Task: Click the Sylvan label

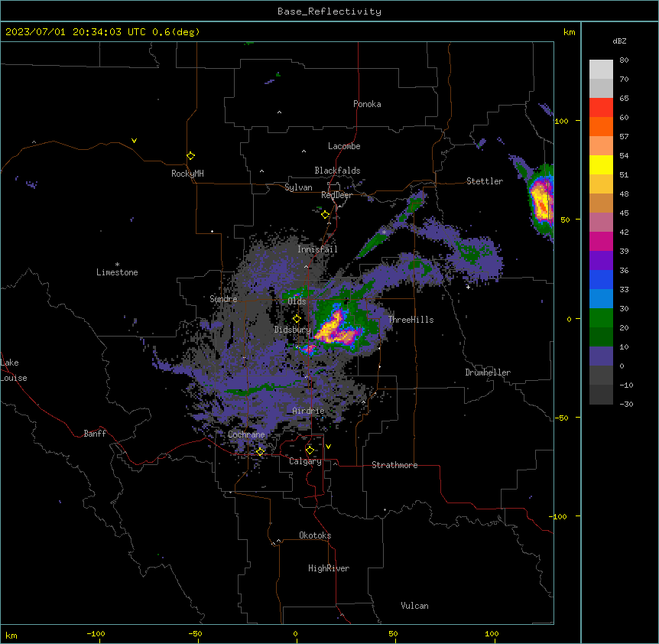Action: (298, 187)
